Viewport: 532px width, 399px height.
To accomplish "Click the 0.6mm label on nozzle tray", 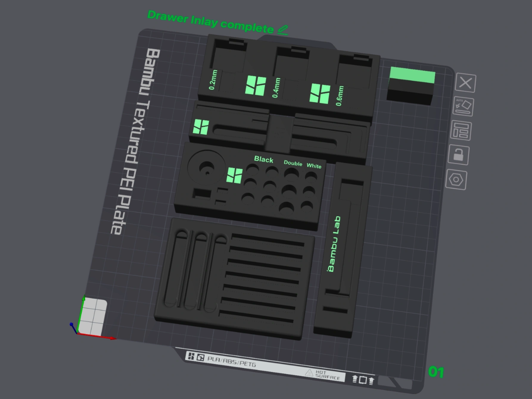I will [x=340, y=96].
